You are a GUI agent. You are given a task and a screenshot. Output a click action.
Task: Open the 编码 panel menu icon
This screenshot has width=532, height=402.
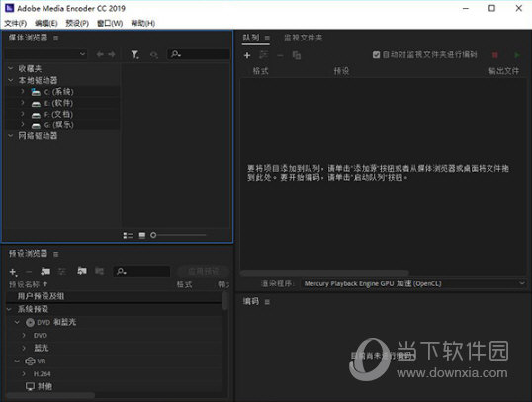pos(267,302)
